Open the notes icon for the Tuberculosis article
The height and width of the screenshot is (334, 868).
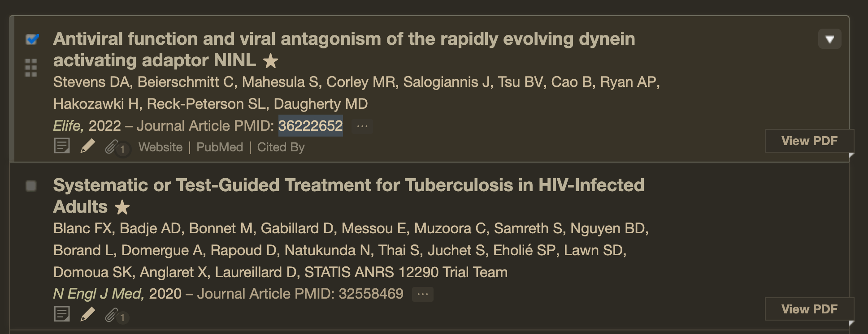[62, 314]
